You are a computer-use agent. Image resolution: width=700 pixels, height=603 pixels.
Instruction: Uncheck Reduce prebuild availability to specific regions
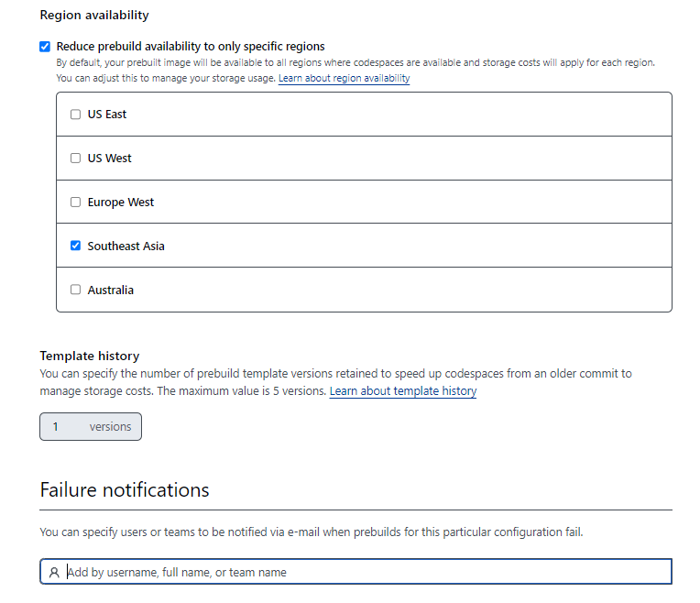pos(45,47)
